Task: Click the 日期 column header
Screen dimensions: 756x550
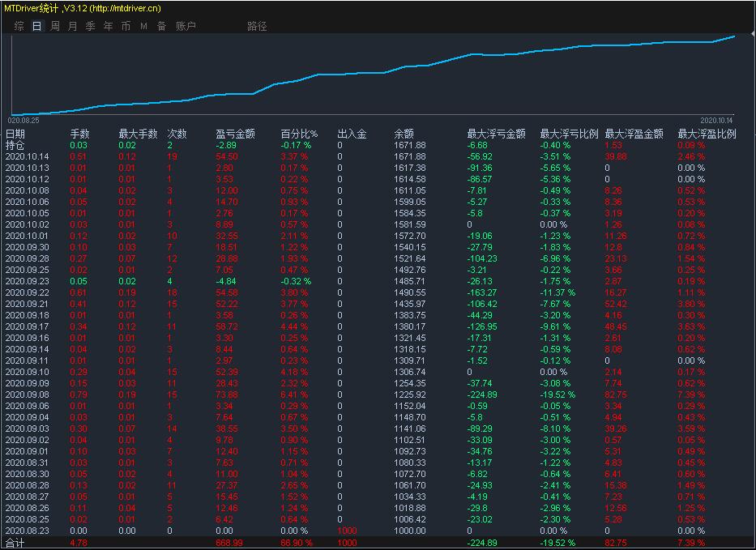Action: [x=15, y=134]
